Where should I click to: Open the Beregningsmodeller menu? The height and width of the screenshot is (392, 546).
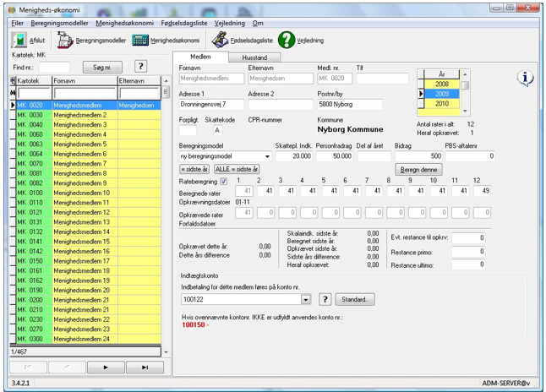[59, 23]
